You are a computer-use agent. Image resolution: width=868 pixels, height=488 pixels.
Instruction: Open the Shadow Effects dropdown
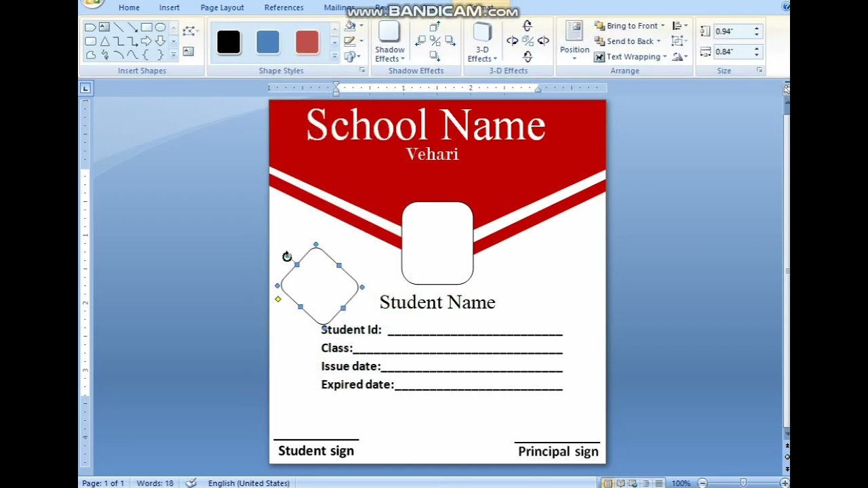[390, 43]
